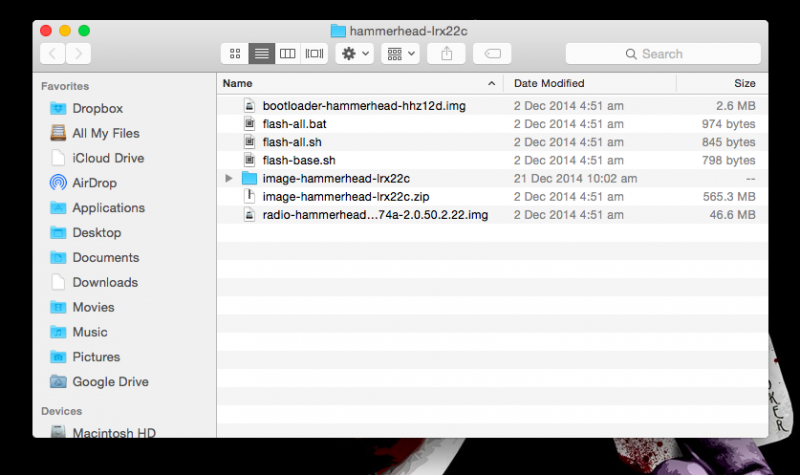Select image-hammerhead-lrx22c.zip file

331,196
